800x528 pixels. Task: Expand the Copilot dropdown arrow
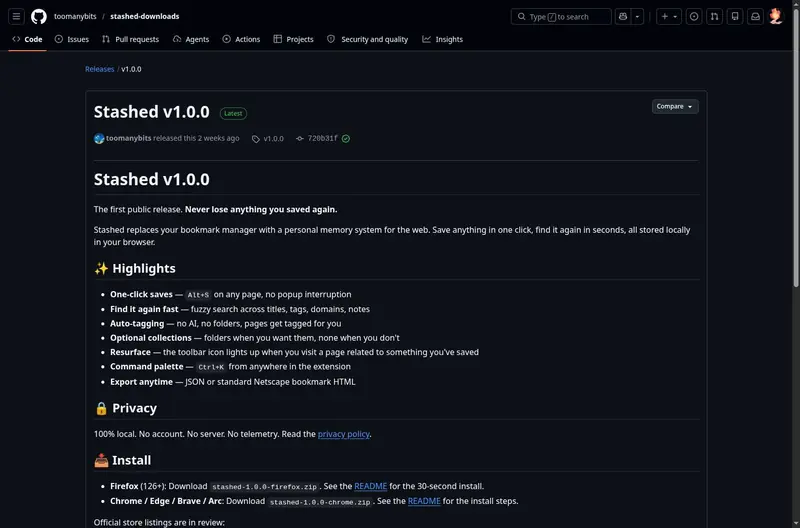(637, 16)
